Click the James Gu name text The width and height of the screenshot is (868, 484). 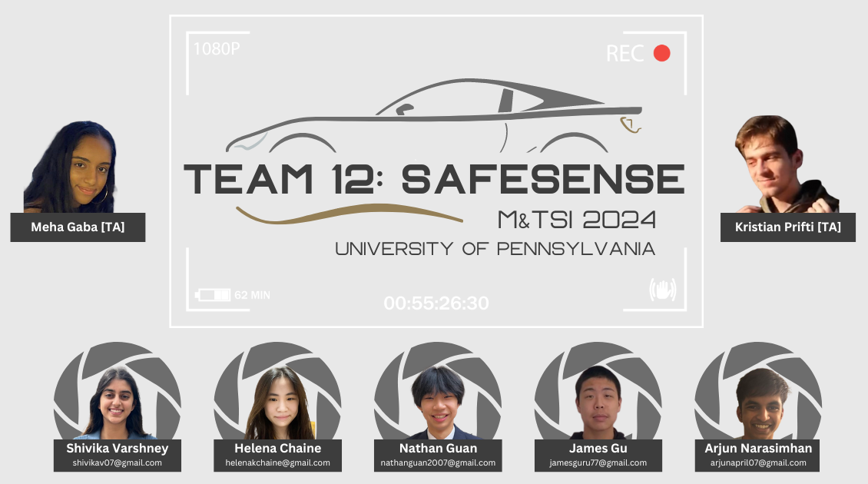(598, 448)
